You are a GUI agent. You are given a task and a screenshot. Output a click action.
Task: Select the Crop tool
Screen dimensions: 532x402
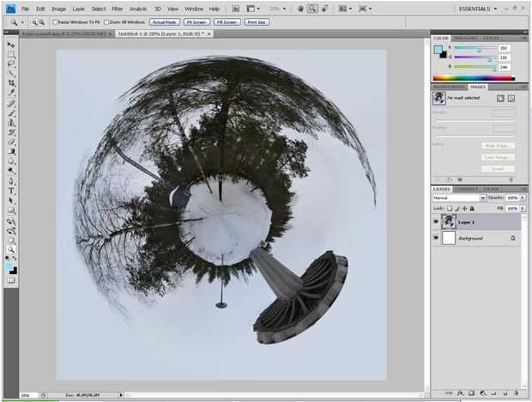[x=11, y=83]
